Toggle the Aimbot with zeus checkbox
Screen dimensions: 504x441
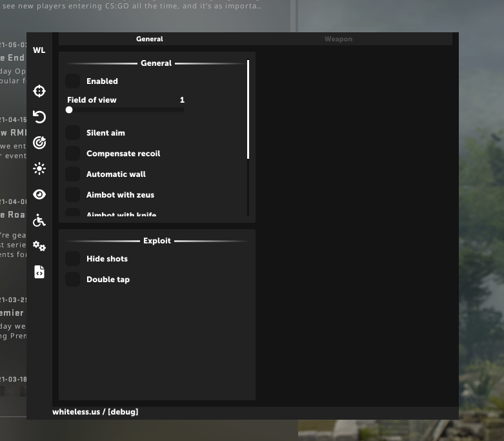tap(73, 195)
